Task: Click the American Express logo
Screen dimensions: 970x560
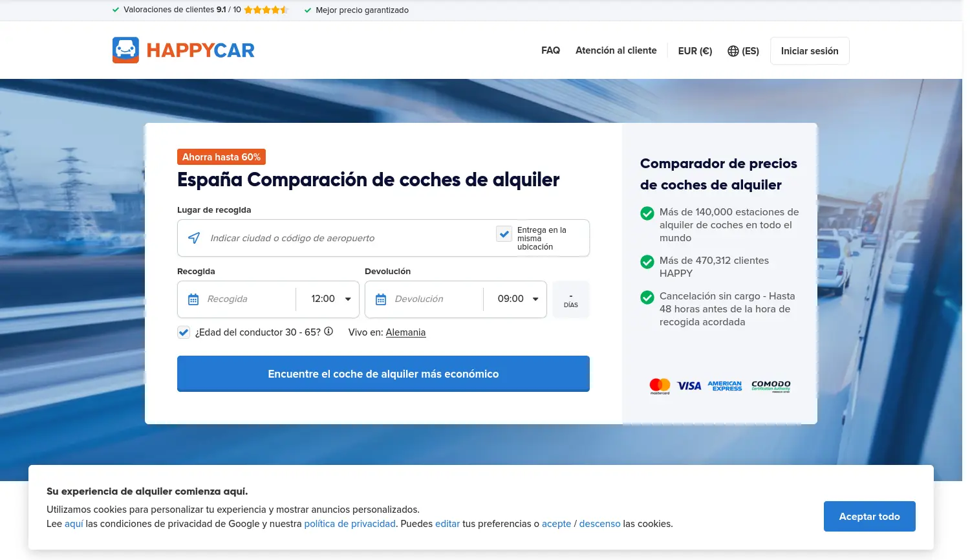Action: 725,385
